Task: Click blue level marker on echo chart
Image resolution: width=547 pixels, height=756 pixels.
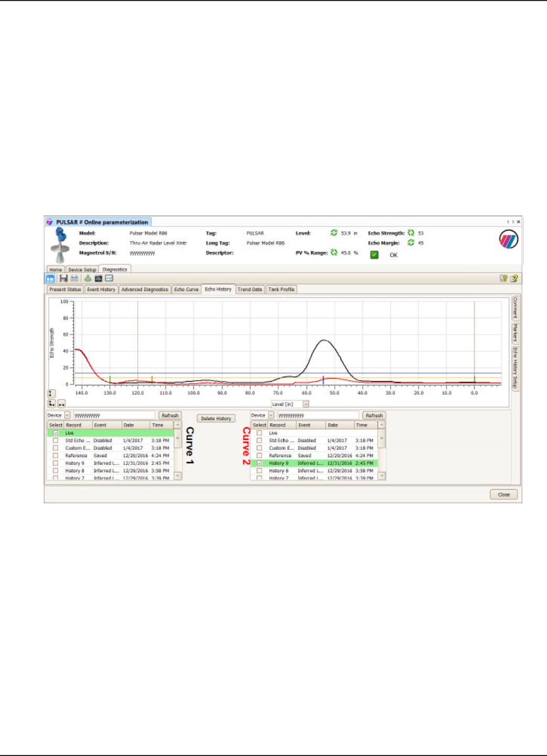Action: pyautogui.click(x=323, y=380)
